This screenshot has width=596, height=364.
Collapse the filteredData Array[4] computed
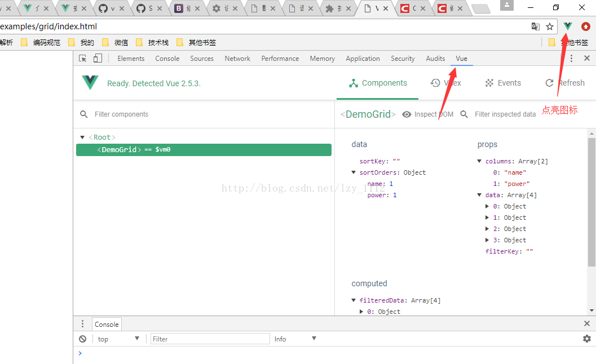tap(354, 300)
